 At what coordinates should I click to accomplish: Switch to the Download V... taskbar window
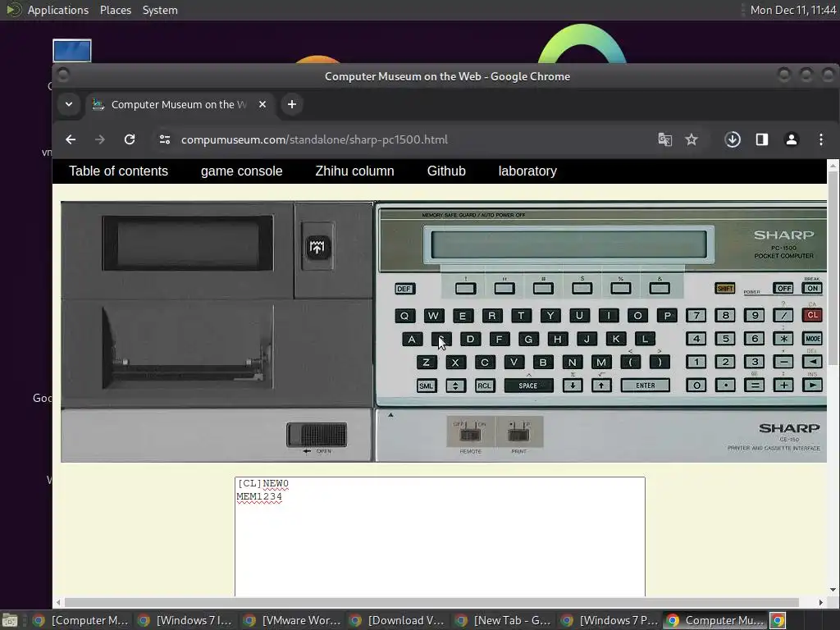(x=399, y=620)
